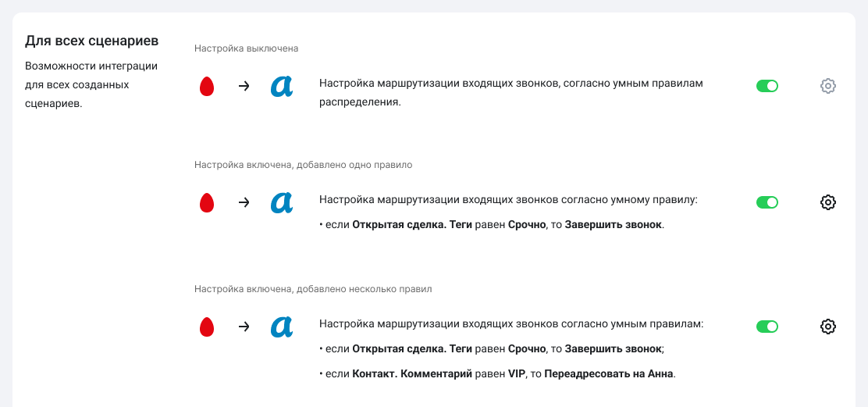The image size is (868, 407).
Task: Click blue 'a' logo in disabled-setting row
Action: (x=281, y=86)
